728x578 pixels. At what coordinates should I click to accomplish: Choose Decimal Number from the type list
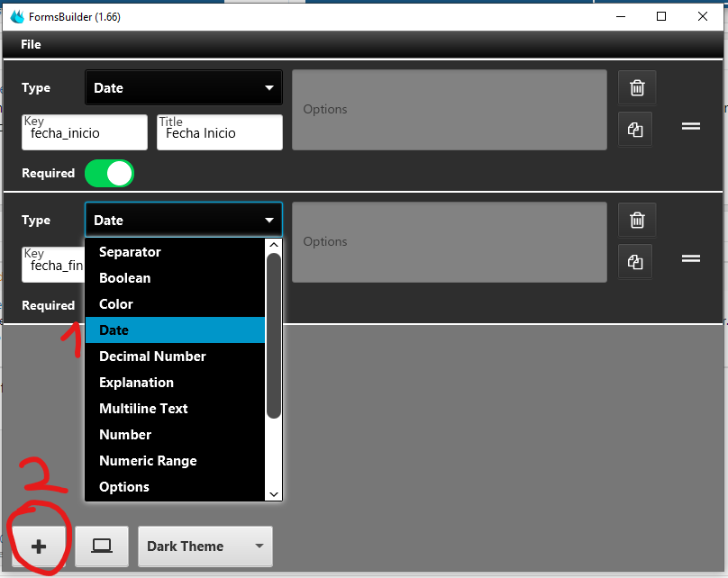[x=175, y=357]
